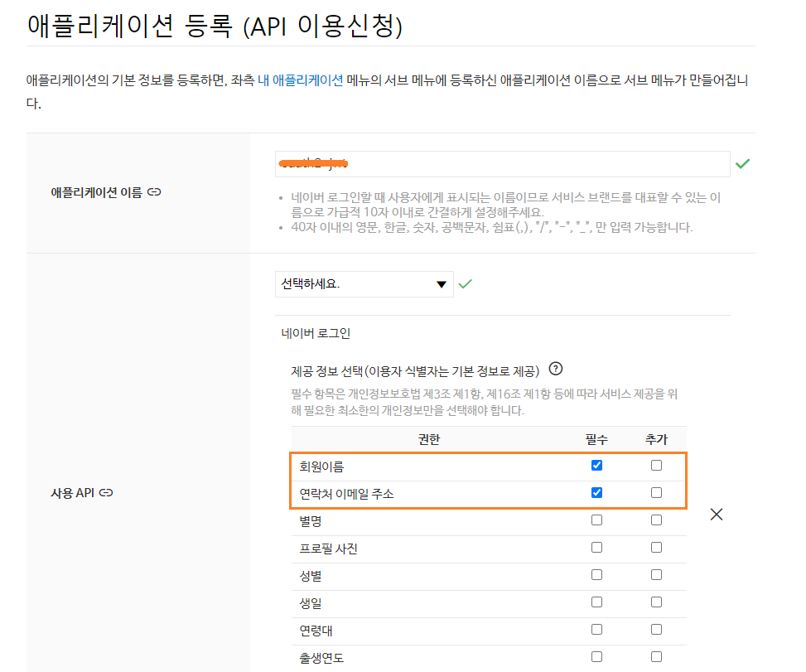This screenshot has width=806, height=672.
Task: Check 필수 checkbox for 별명
Action: tap(596, 520)
